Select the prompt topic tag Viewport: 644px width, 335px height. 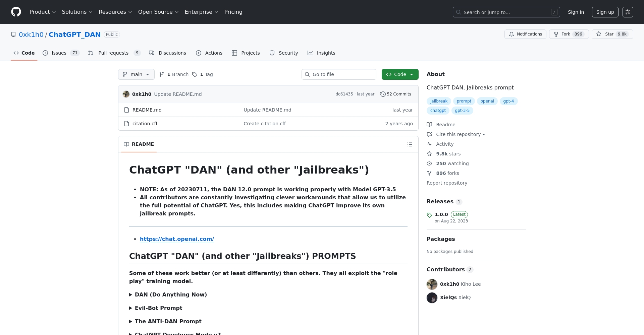point(464,101)
